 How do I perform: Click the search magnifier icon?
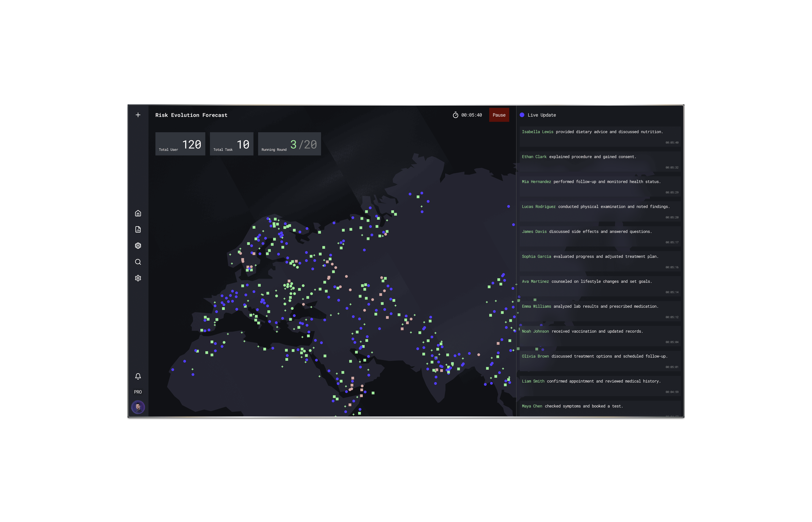138,262
